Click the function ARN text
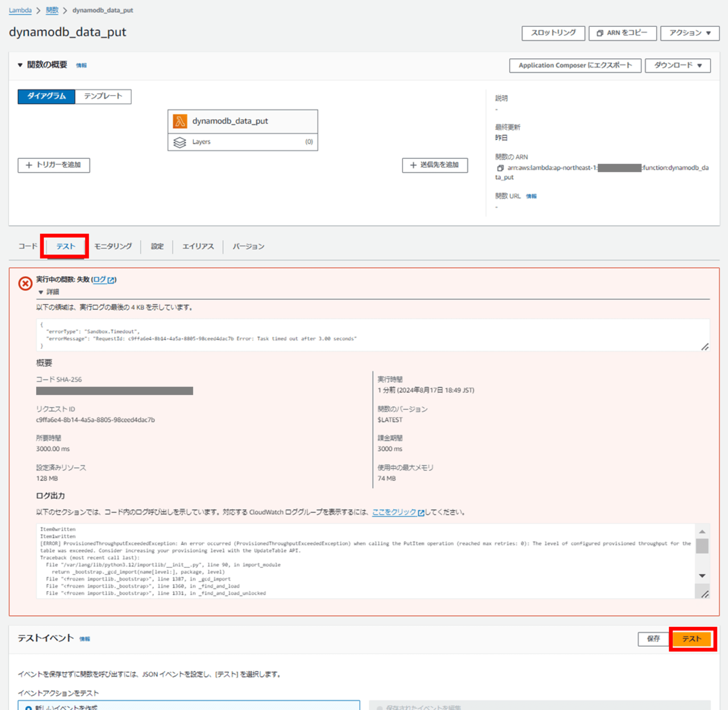The width and height of the screenshot is (728, 710). point(602,172)
